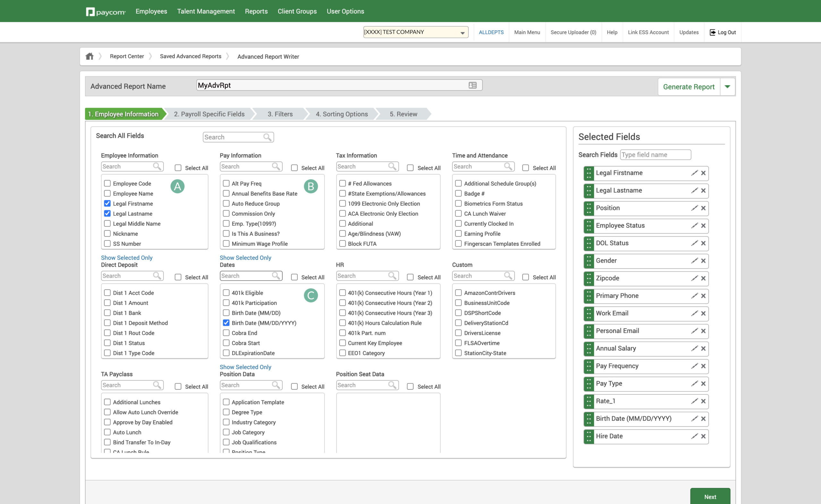Image resolution: width=821 pixels, height=504 pixels.
Task: Open the company selector dropdown
Action: tap(415, 32)
